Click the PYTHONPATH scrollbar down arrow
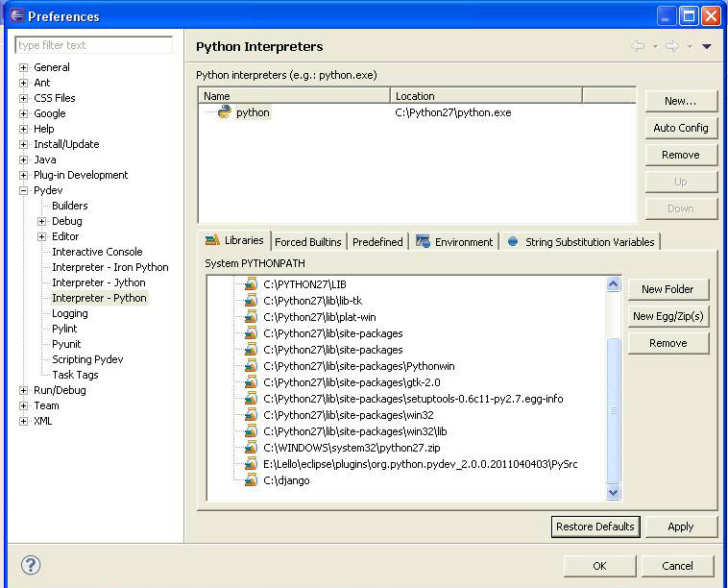 click(x=614, y=492)
